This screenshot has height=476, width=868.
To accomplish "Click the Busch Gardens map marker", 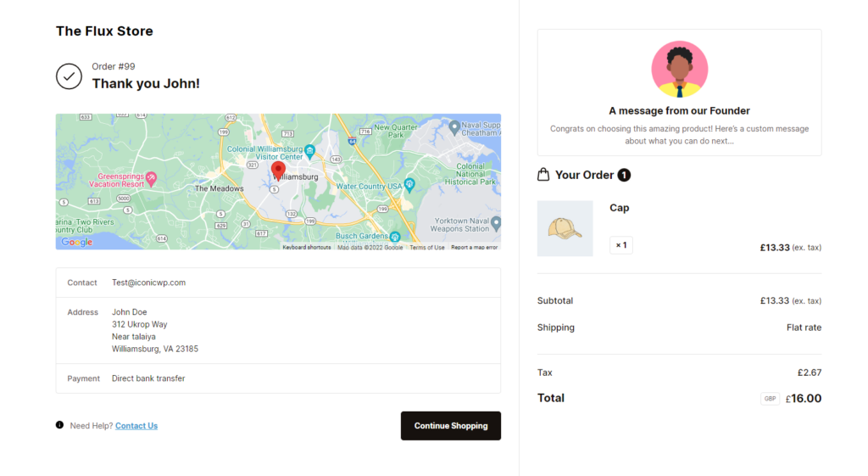I will pos(395,237).
